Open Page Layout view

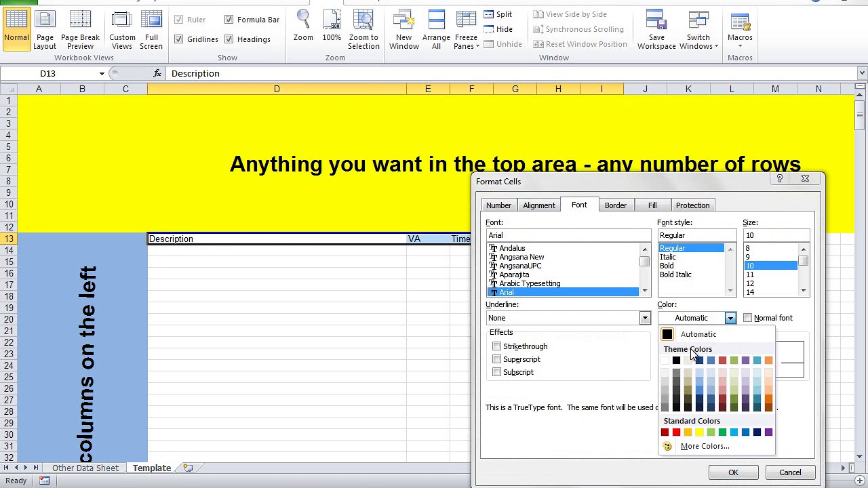[45, 29]
